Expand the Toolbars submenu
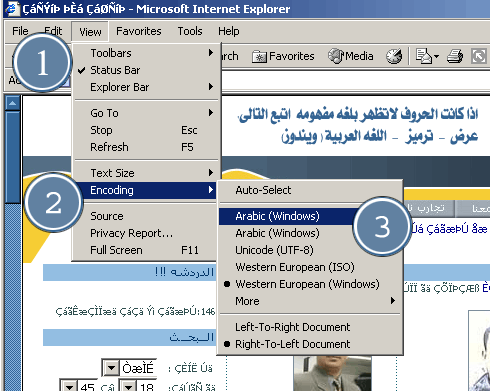The height and width of the screenshot is (391, 490). [x=147, y=53]
